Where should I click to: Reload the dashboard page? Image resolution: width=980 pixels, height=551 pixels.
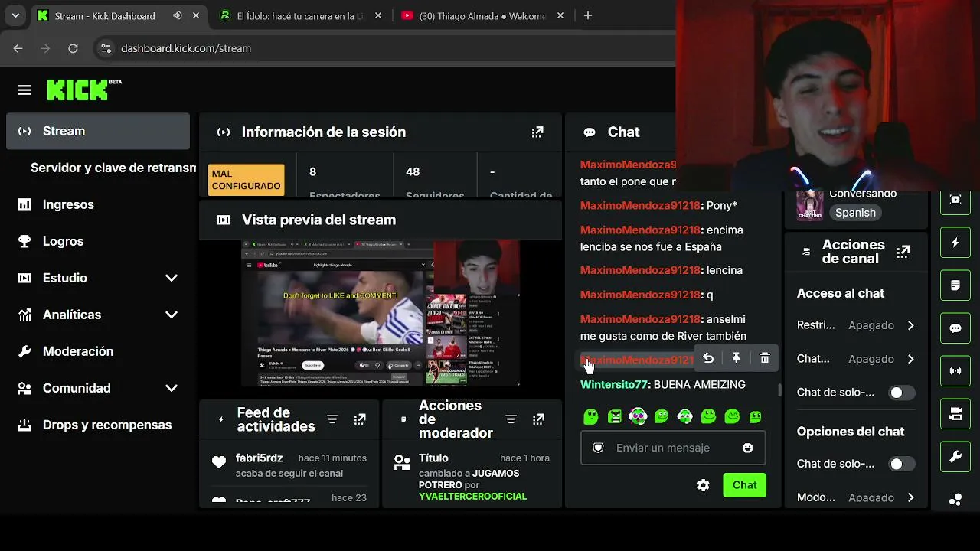point(73,48)
